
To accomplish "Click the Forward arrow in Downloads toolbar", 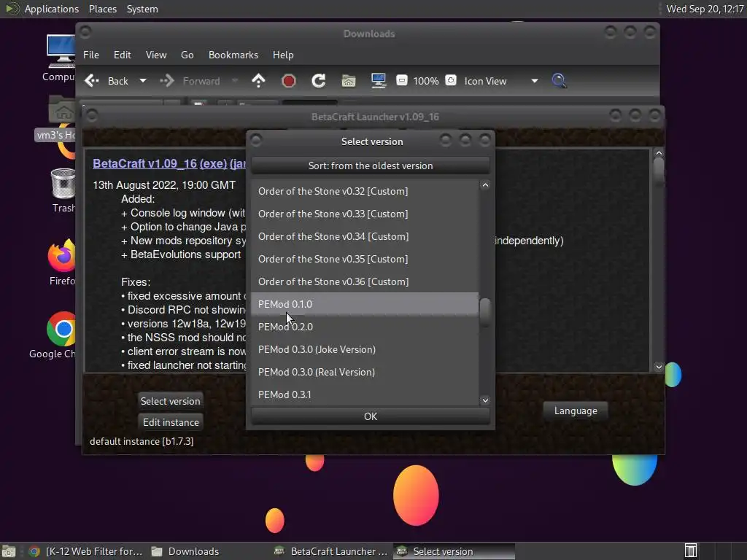I will [167, 81].
